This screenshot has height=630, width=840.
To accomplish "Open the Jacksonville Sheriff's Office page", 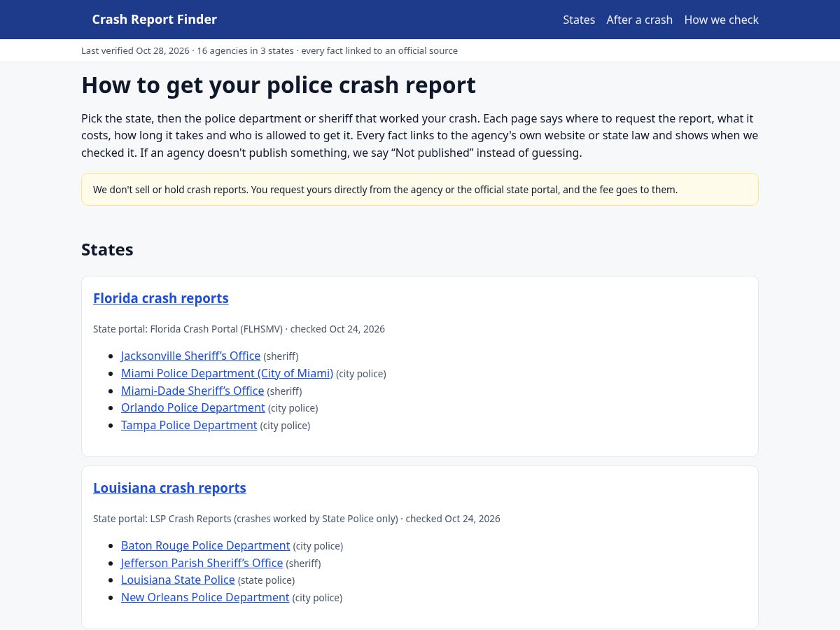I will (190, 356).
